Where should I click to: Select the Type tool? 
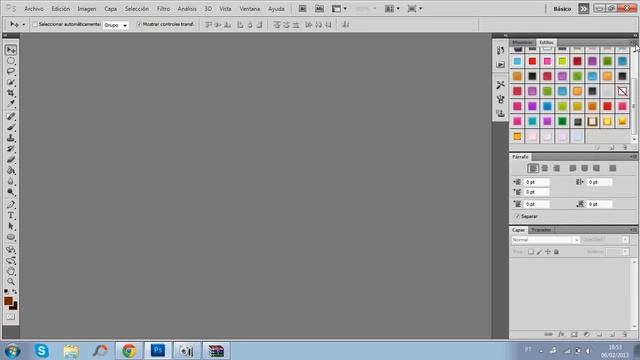point(11,215)
